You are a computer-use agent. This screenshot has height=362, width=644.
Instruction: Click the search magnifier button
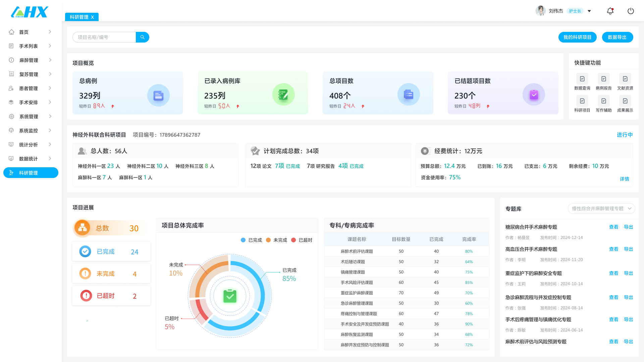pyautogui.click(x=143, y=37)
